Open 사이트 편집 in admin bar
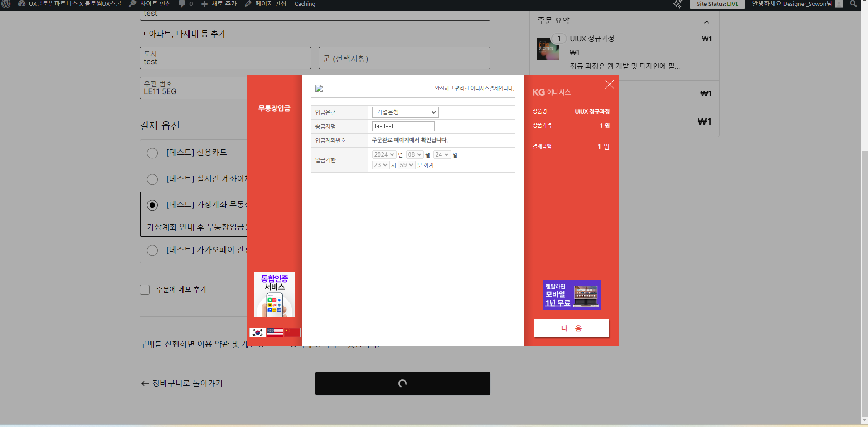 [x=150, y=4]
